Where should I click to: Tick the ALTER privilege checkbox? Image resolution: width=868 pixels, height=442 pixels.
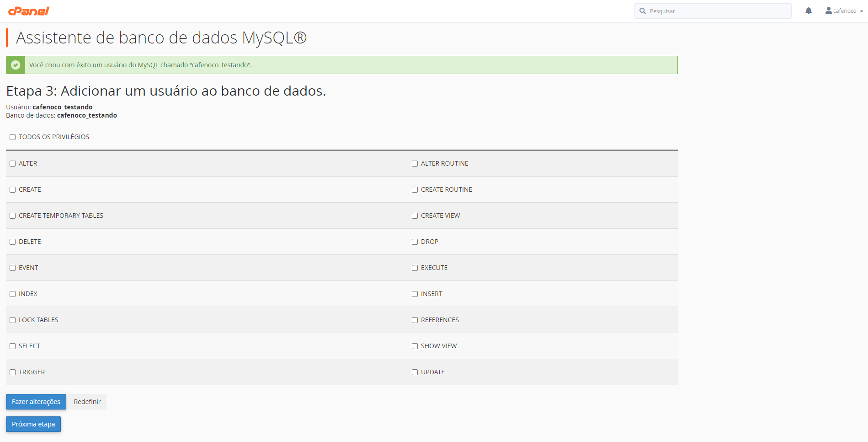(13, 163)
